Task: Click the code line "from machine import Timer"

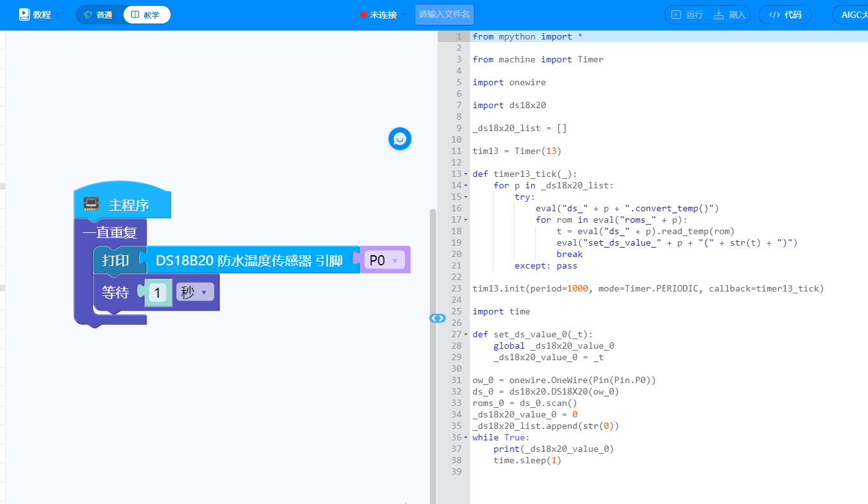Action: click(538, 60)
